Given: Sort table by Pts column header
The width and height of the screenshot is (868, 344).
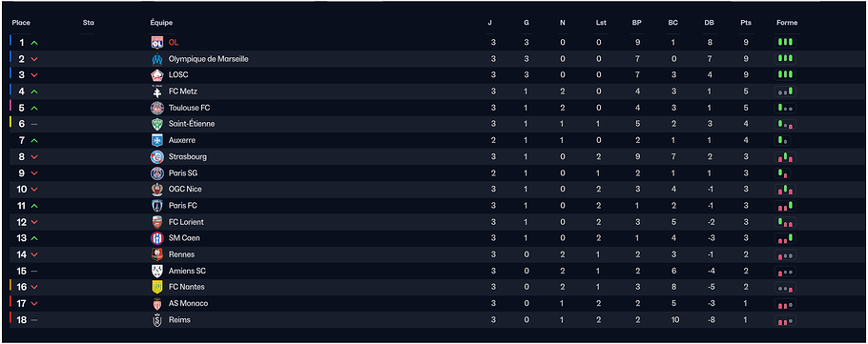Looking at the screenshot, I should pos(746,23).
